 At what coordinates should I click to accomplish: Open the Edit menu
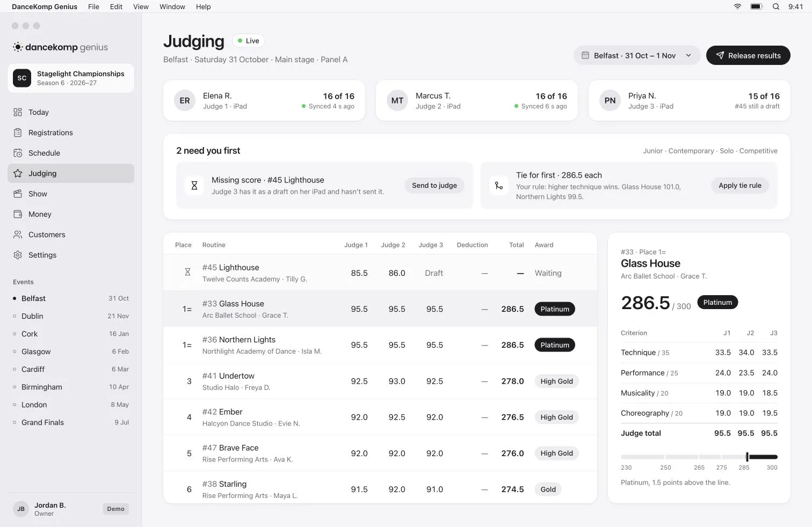[x=116, y=6]
